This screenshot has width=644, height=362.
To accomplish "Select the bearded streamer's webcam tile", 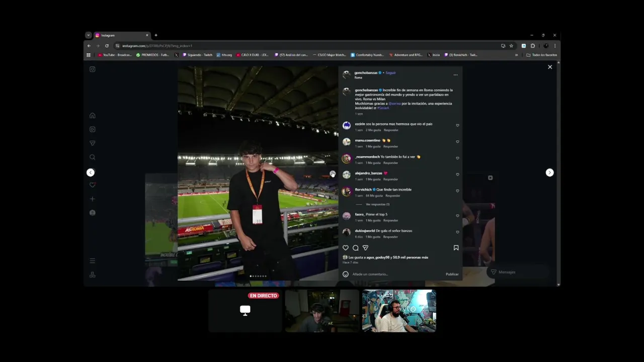I will (399, 311).
